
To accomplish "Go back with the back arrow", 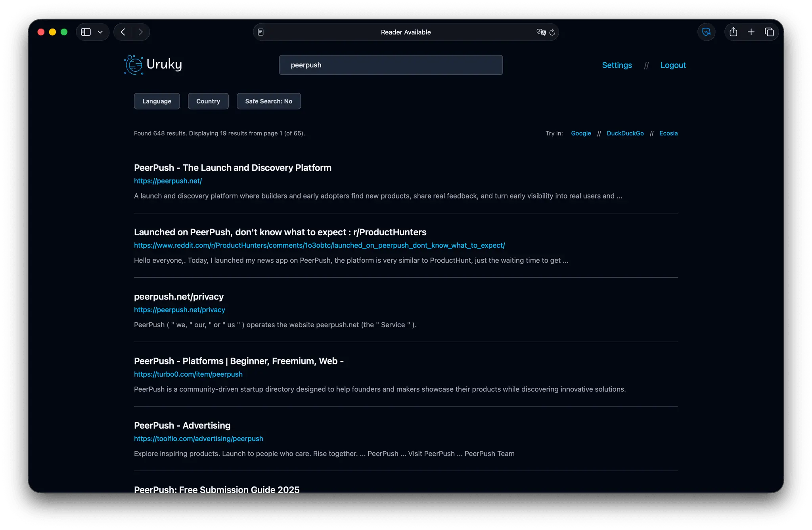I will pyautogui.click(x=123, y=32).
